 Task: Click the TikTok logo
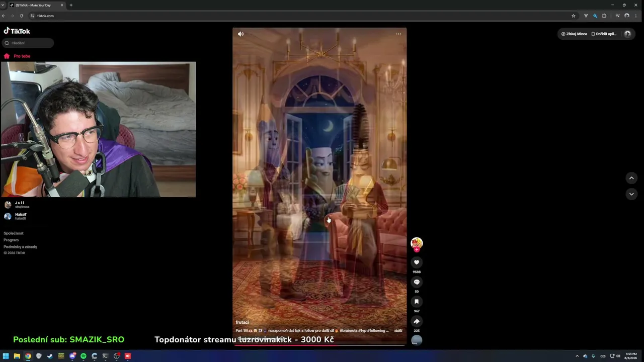pos(17,31)
